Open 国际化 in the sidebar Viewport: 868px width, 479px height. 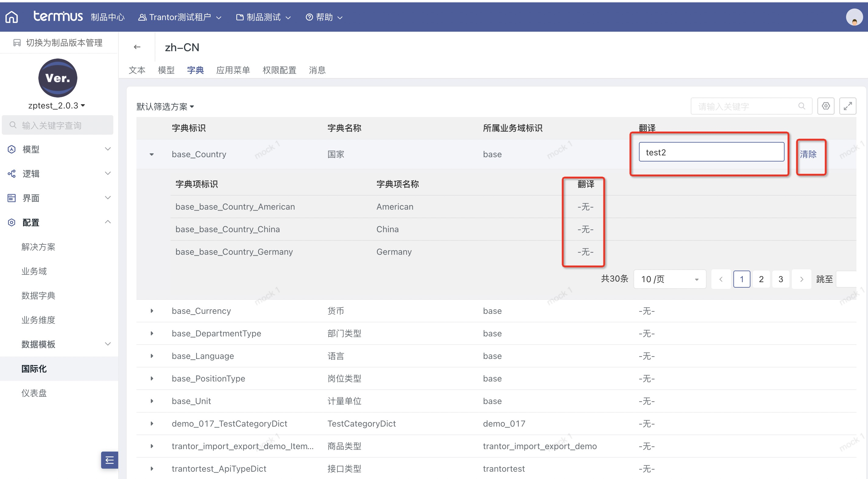[34, 369]
